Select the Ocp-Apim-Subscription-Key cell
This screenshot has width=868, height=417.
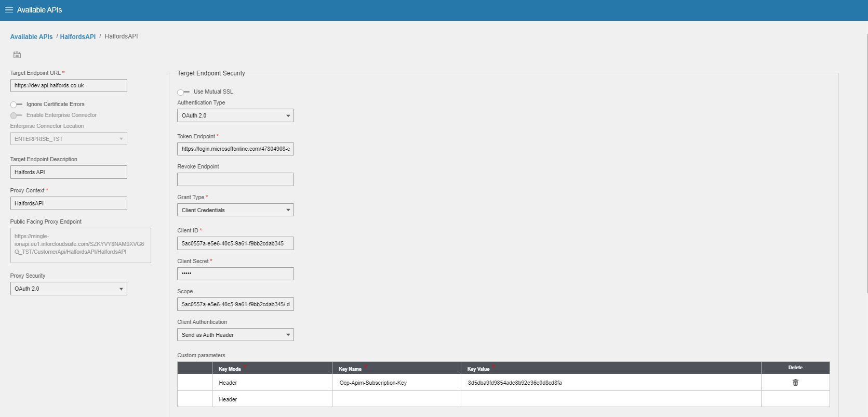396,383
